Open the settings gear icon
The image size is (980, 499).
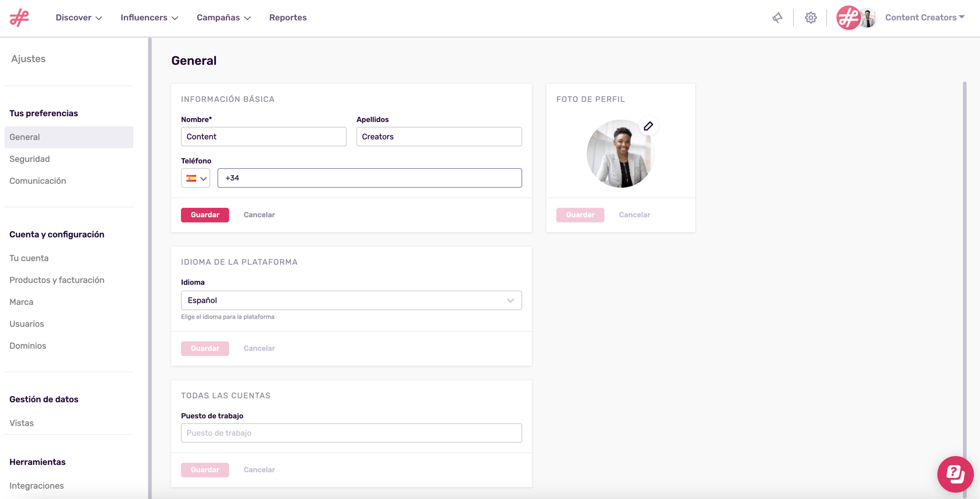coord(810,18)
